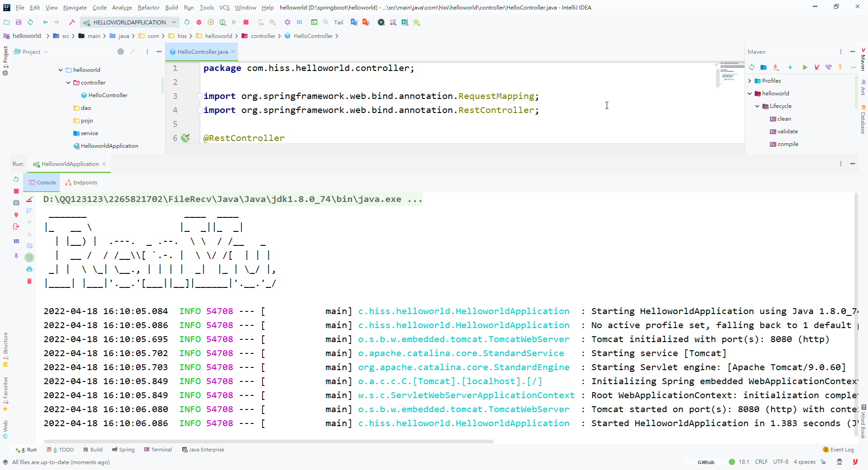Viewport: 868px width, 470px height.
Task: Click the Clear All trash icon in console
Action: coord(29,281)
